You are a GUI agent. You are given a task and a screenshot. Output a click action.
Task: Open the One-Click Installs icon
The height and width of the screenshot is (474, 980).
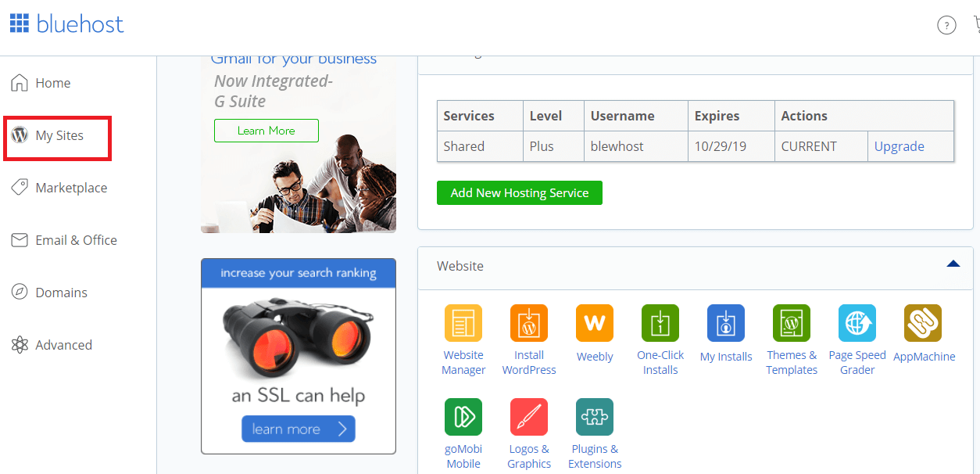tap(660, 323)
